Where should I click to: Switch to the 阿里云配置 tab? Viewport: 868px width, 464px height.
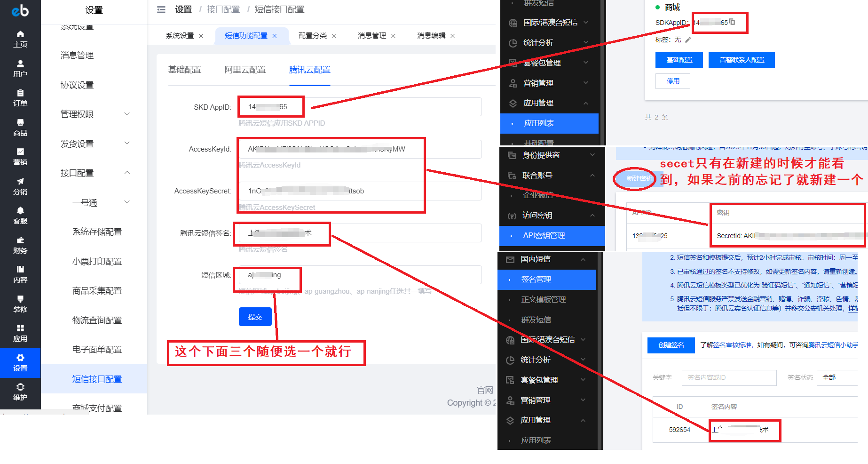click(245, 70)
